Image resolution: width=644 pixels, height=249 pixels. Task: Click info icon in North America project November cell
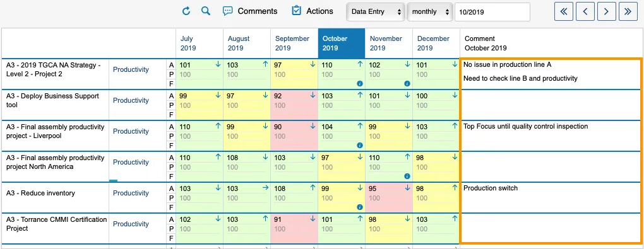pos(407,176)
